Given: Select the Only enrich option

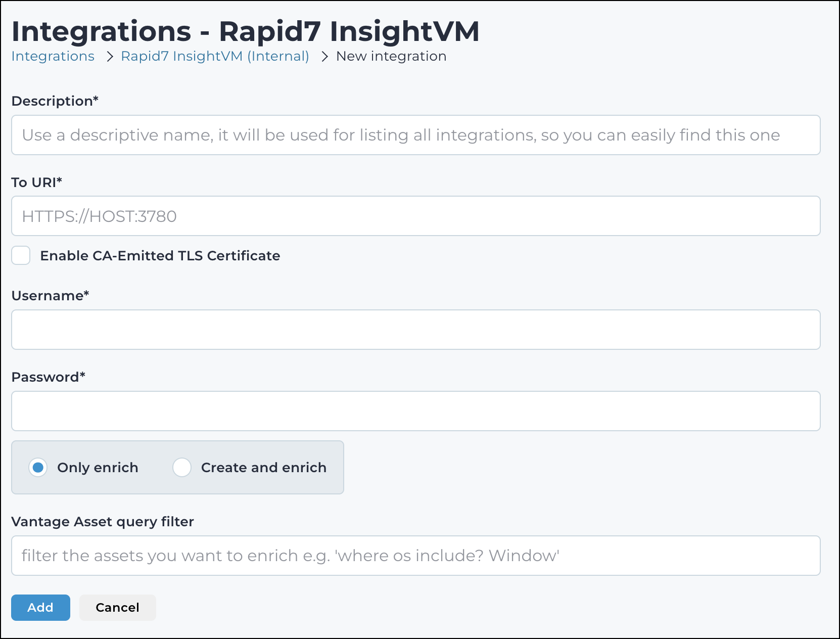Looking at the screenshot, I should click(x=38, y=468).
